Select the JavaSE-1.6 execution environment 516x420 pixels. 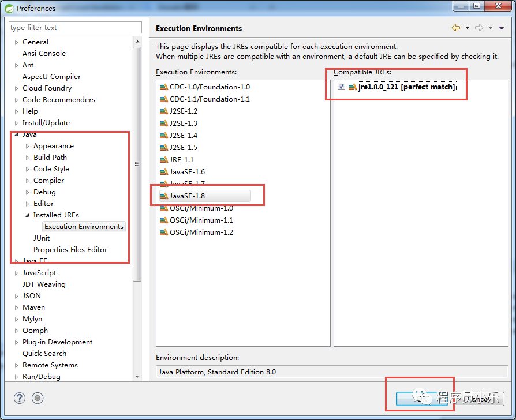pyautogui.click(x=187, y=172)
